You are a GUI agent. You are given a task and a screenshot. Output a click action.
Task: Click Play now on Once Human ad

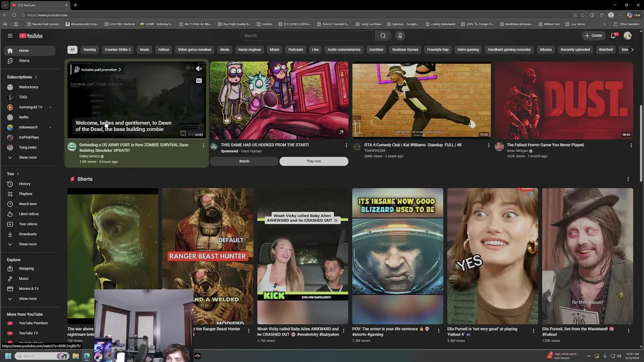[314, 161]
